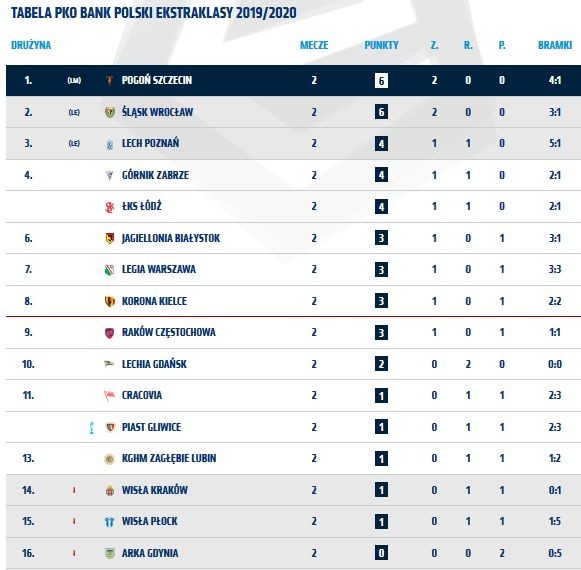This screenshot has height=570, width=581.
Task: Open the Górnik Zabrze team link
Action: [155, 175]
